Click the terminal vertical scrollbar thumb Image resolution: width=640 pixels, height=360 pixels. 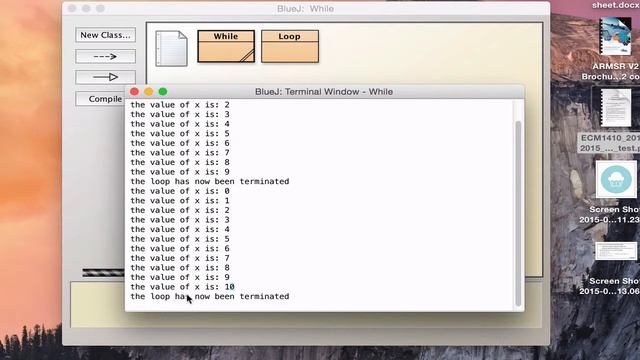pos(518,213)
